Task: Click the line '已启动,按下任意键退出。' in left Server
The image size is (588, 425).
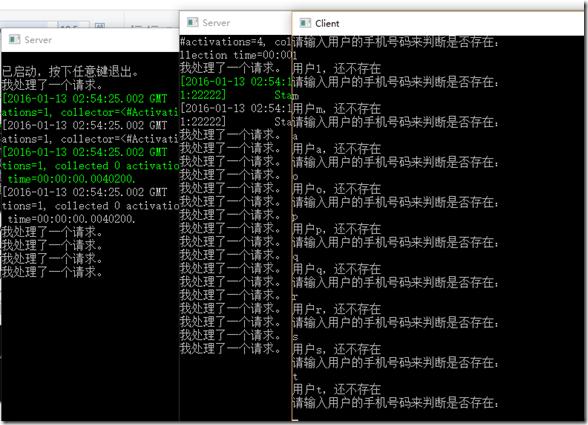Action: [70, 71]
